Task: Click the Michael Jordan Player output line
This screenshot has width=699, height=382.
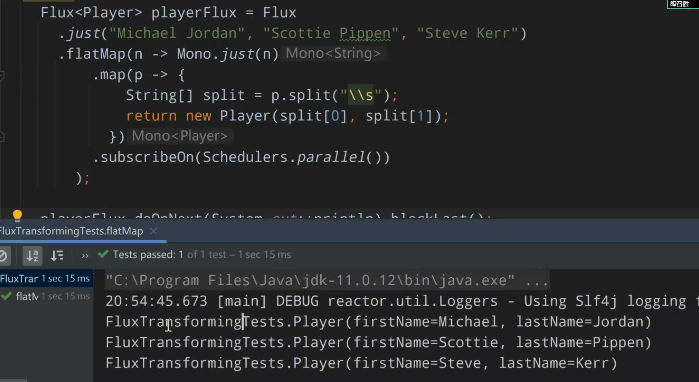Action: coord(378,322)
